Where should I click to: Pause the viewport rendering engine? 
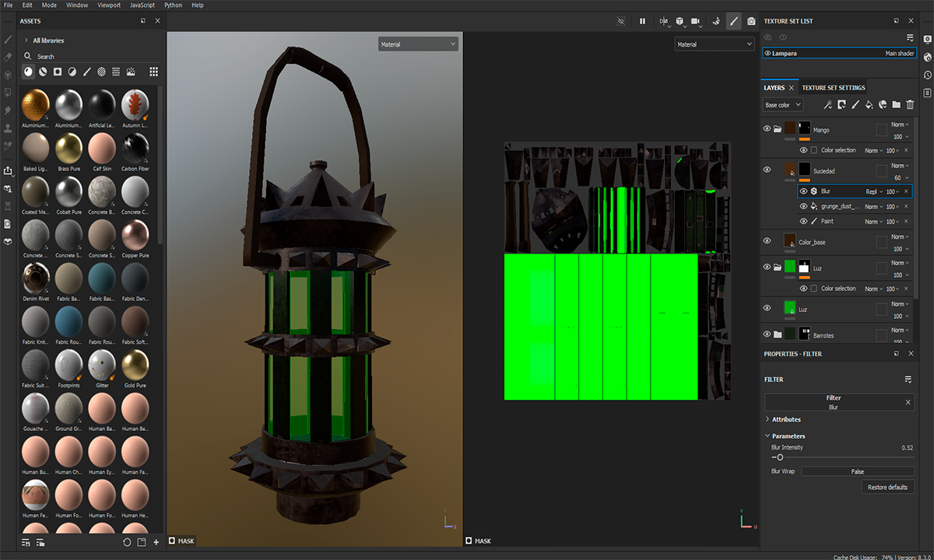pyautogui.click(x=642, y=21)
